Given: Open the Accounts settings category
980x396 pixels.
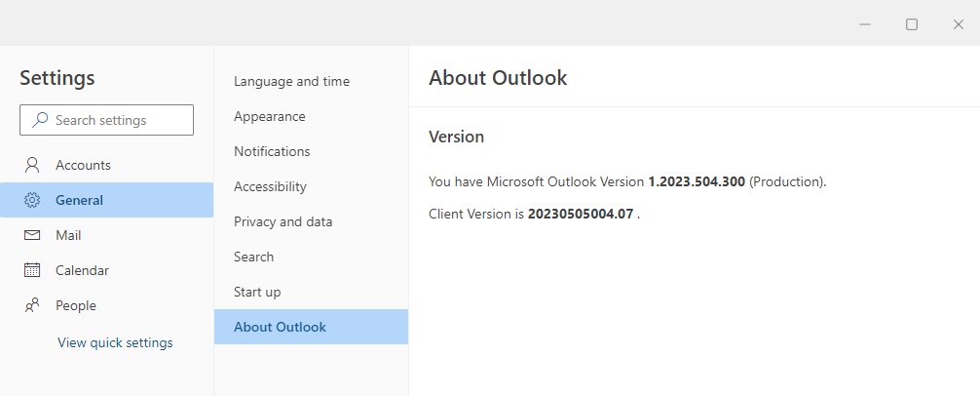Looking at the screenshot, I should (106, 165).
